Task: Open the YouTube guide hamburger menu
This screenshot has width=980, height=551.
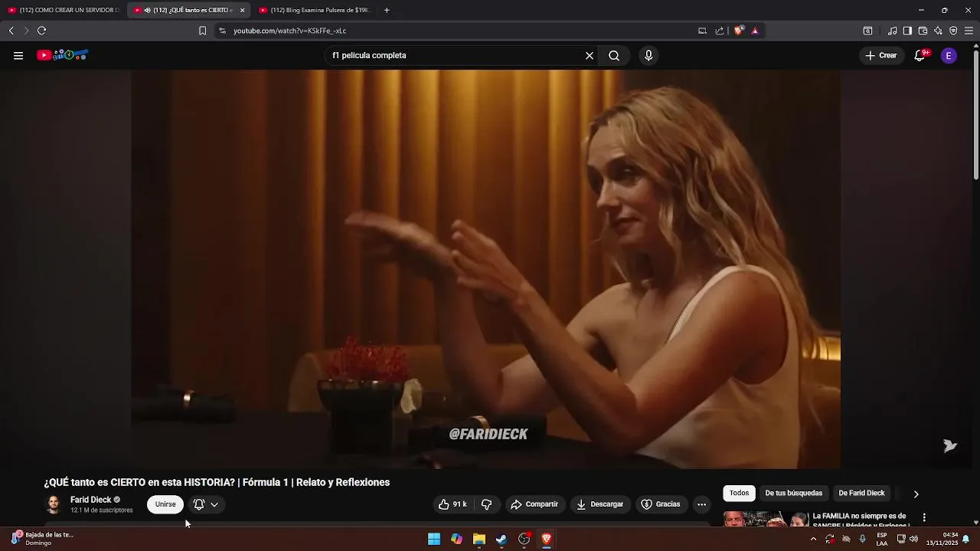Action: click(x=18, y=55)
